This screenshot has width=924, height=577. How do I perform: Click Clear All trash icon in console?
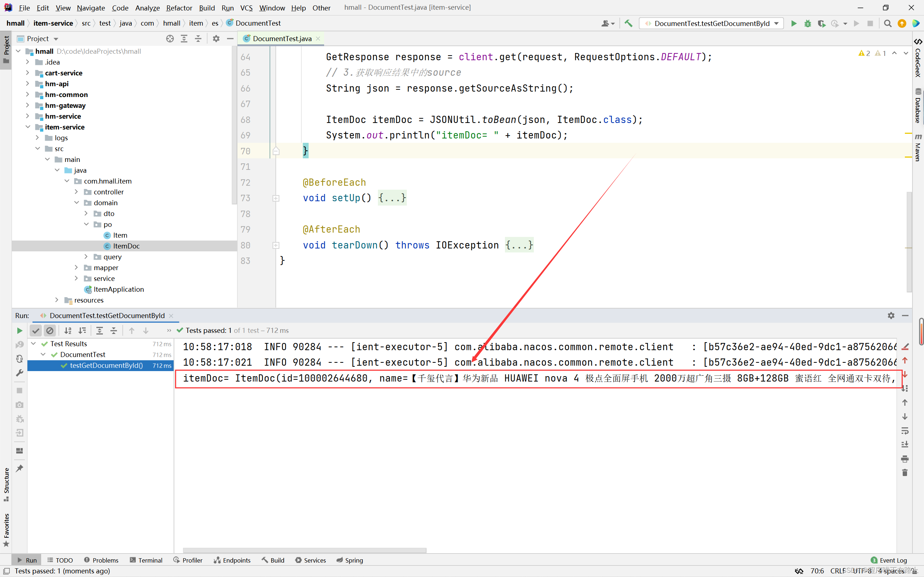pyautogui.click(x=905, y=473)
